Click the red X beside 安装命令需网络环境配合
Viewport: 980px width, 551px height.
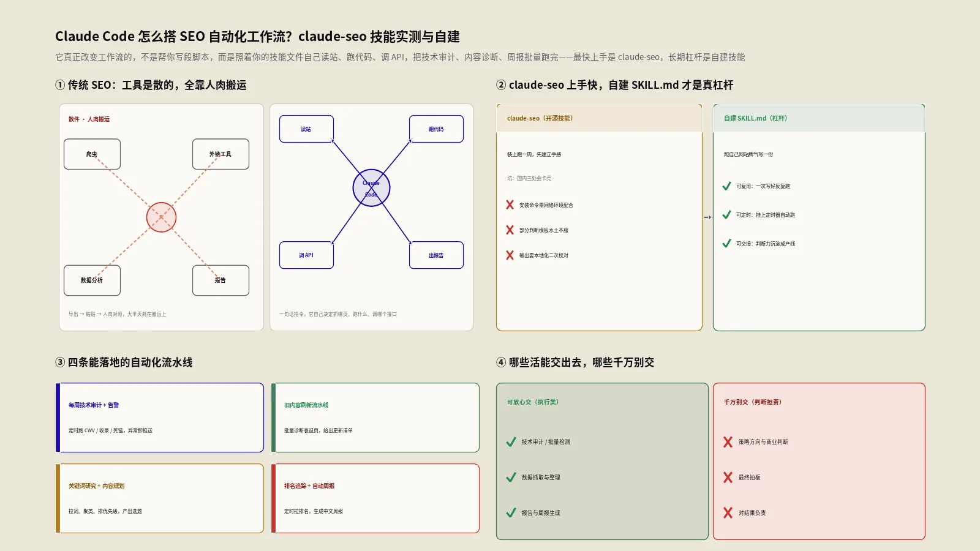pyautogui.click(x=510, y=205)
